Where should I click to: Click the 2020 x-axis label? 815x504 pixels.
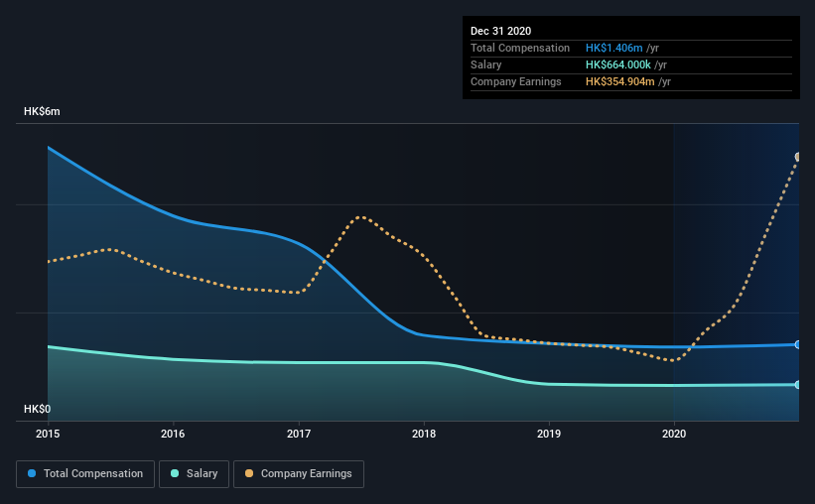[x=674, y=434]
